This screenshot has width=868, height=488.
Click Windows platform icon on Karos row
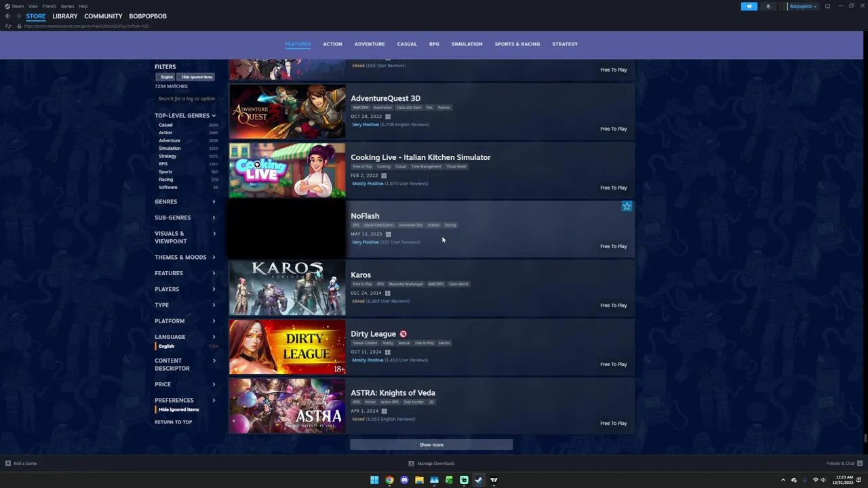click(x=388, y=293)
